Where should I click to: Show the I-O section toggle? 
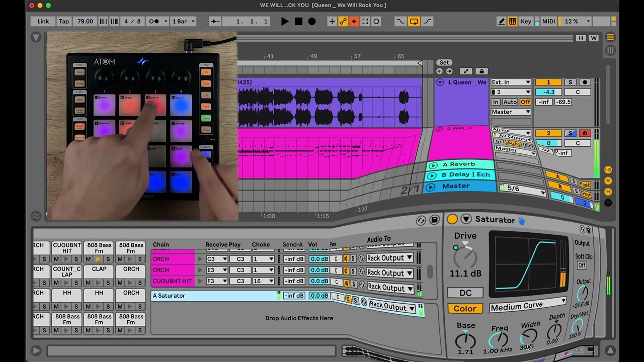[x=608, y=170]
